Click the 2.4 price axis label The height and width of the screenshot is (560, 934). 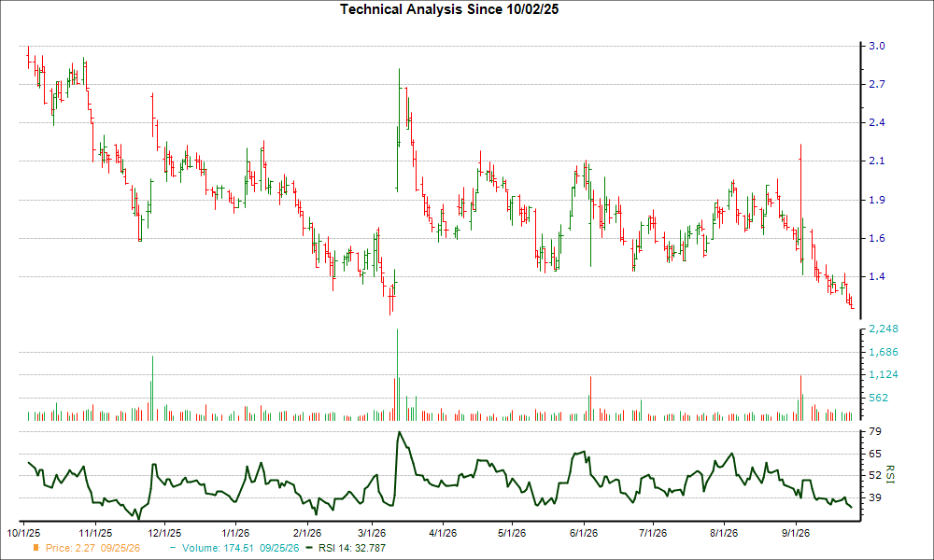877,122
